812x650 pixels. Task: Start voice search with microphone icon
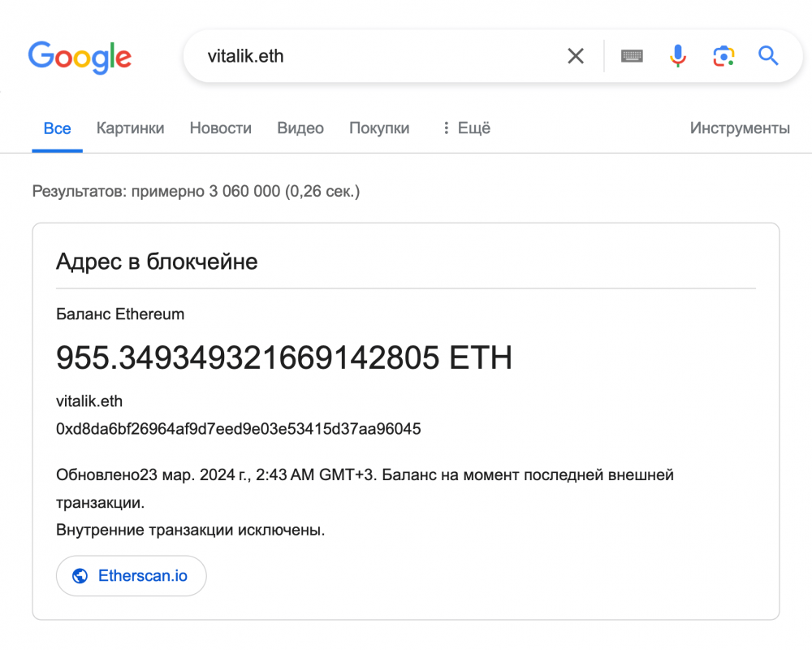(677, 56)
